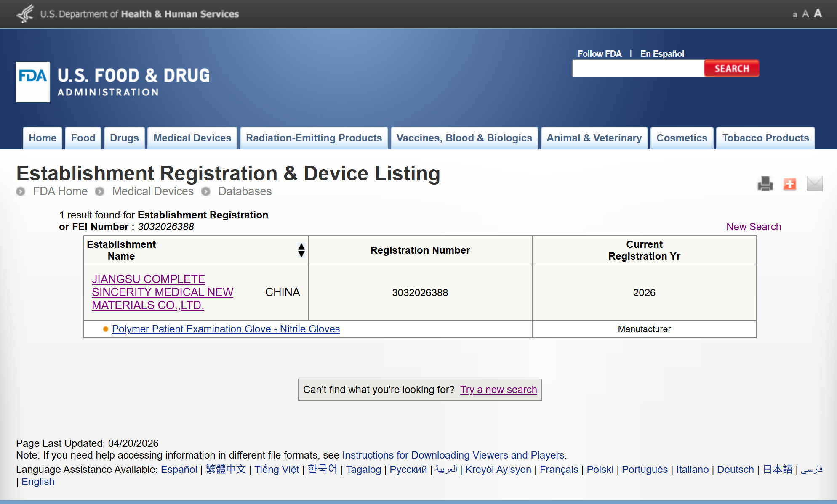The height and width of the screenshot is (504, 837).
Task: Email this page using the envelope icon
Action: pos(815,184)
